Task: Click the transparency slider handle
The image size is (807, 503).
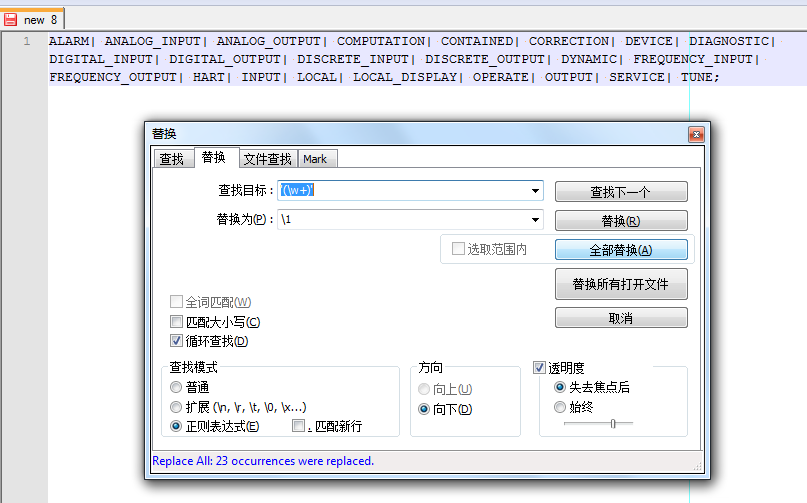Action: click(613, 424)
